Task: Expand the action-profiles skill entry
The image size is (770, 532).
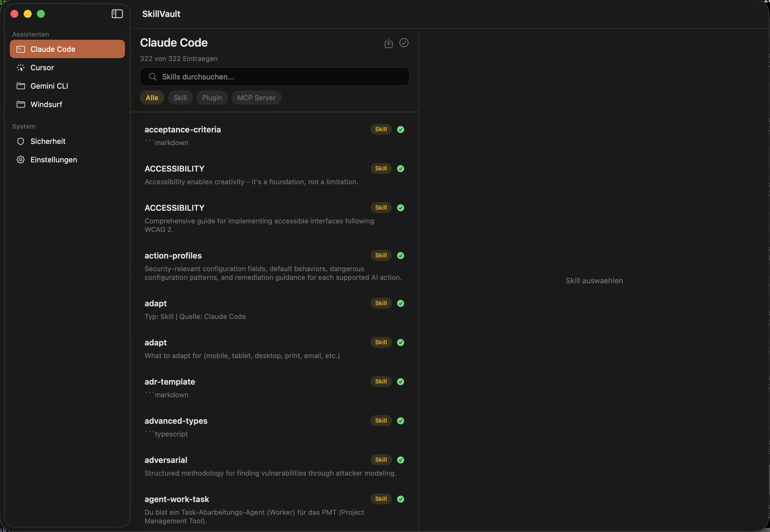Action: [173, 255]
